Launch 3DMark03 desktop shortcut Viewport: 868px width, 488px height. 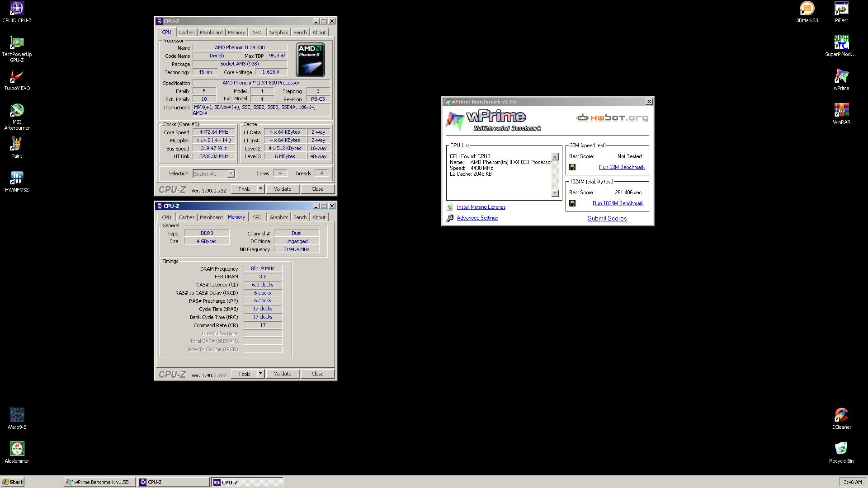tap(807, 12)
